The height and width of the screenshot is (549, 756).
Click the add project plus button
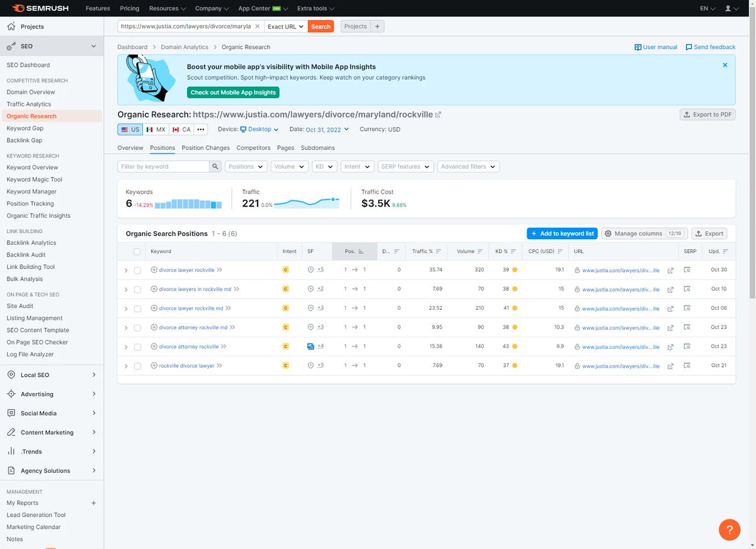pyautogui.click(x=377, y=26)
